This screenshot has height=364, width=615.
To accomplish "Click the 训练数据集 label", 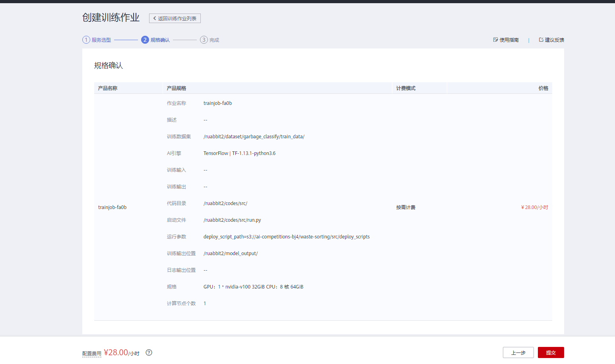I will 179,137.
